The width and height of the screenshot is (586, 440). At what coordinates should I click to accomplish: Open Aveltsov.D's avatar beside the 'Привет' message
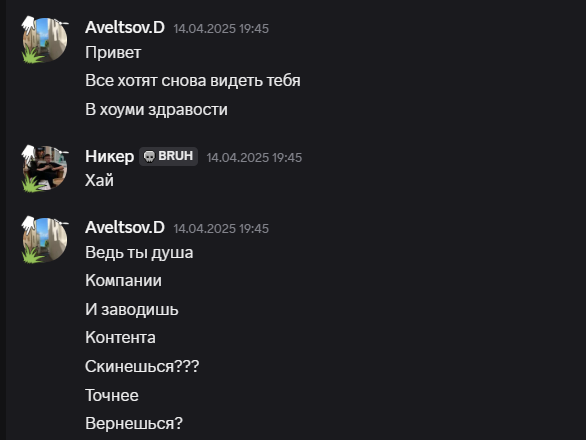coord(45,40)
